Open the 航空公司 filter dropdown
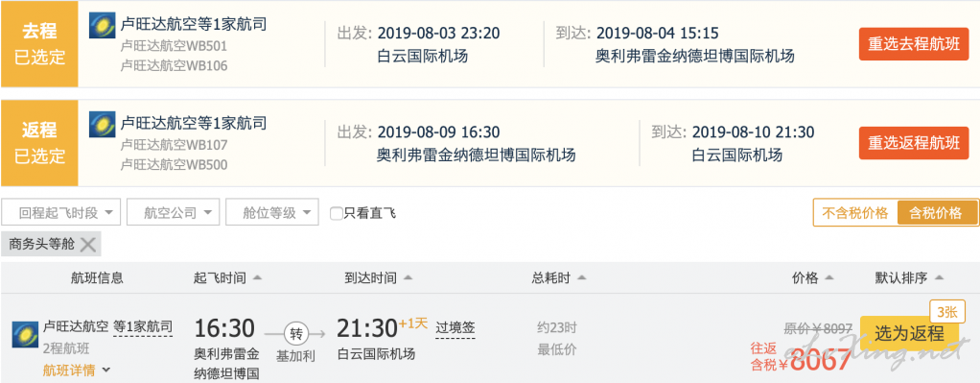980x383 pixels. coord(174,213)
